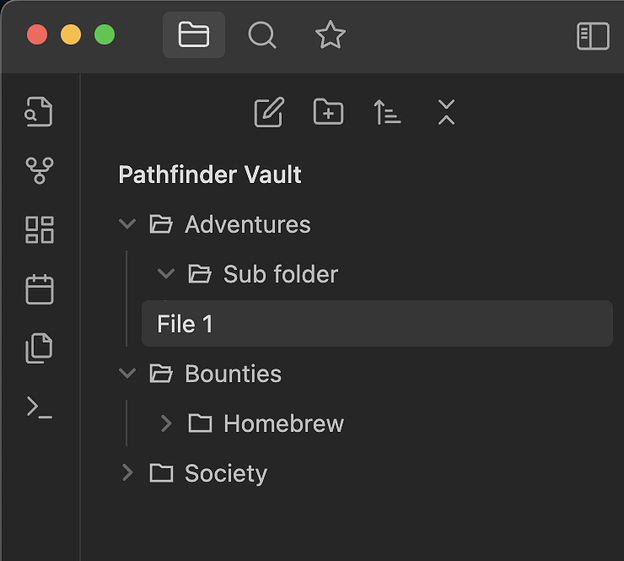Viewport: 624px width, 561px height.
Task: Toggle the right sidebar panel
Action: [593, 36]
